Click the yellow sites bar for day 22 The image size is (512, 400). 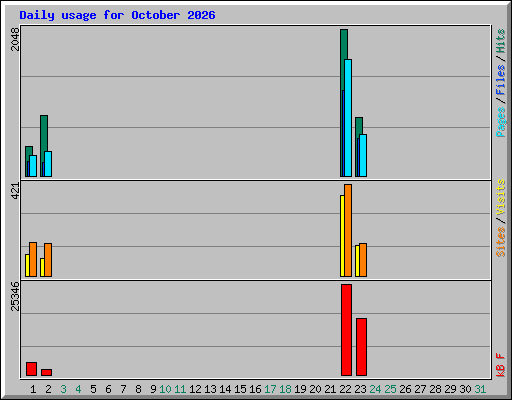click(342, 236)
